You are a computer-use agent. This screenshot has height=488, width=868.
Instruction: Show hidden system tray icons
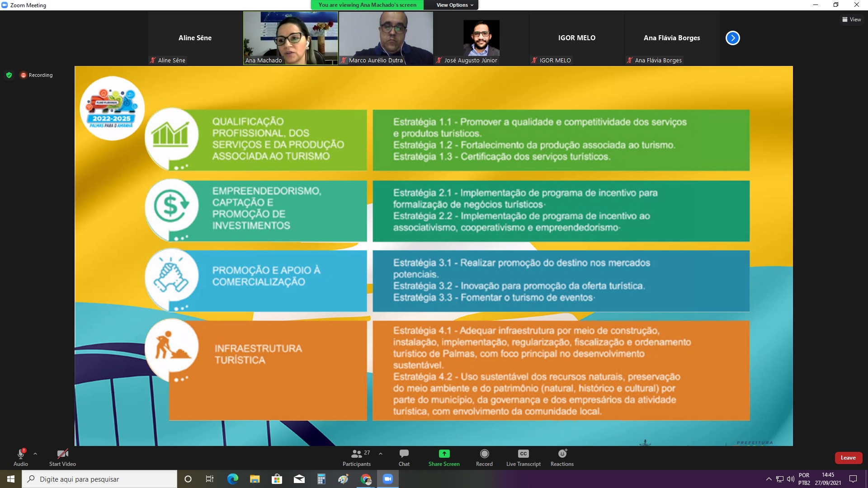(x=769, y=479)
